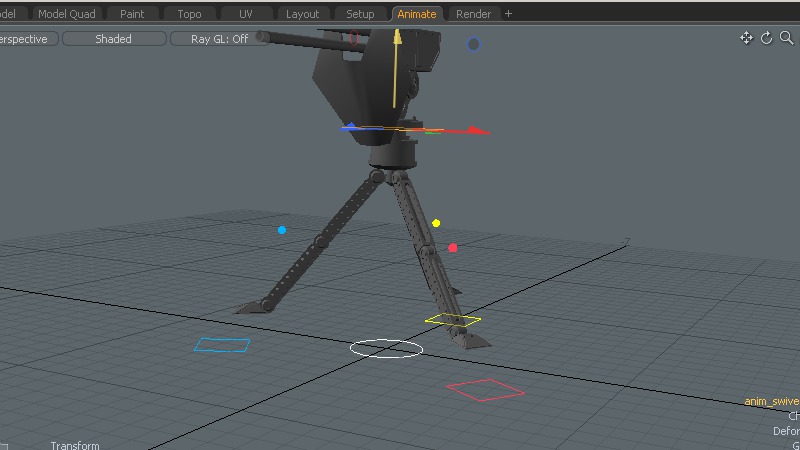Select the cyan square foot controller
This screenshot has width=800, height=450.
click(222, 345)
